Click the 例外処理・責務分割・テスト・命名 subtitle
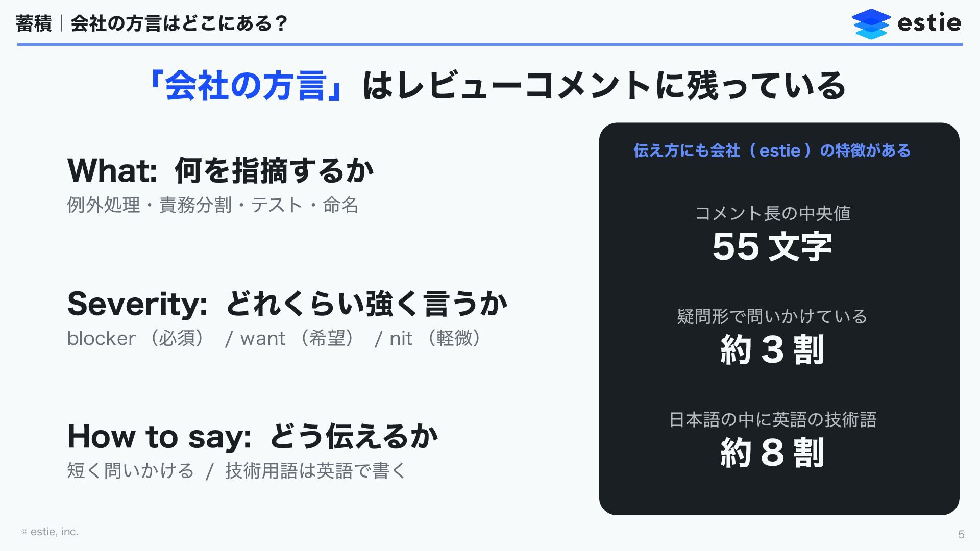 [x=213, y=205]
